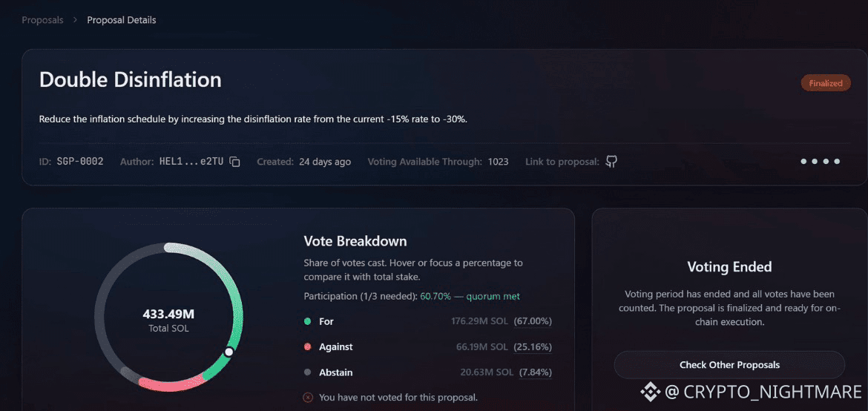Copy the author address HEL1...e2TU
This screenshot has width=868, height=411.
(234, 162)
